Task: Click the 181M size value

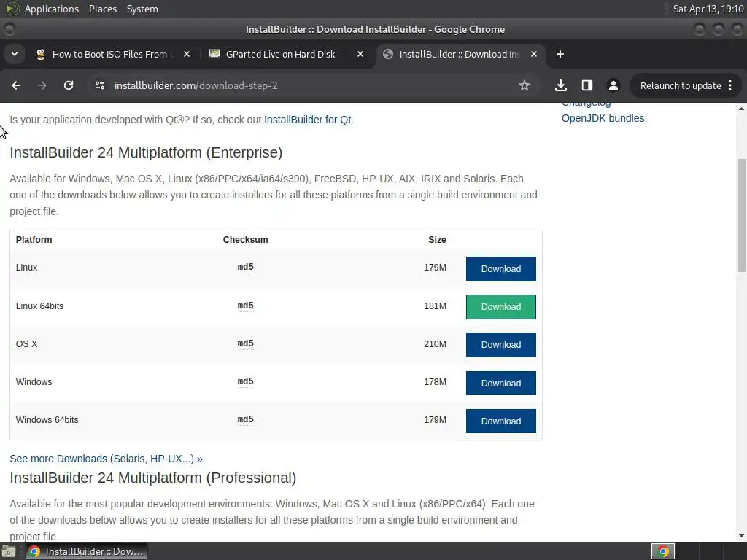Action: [435, 306]
